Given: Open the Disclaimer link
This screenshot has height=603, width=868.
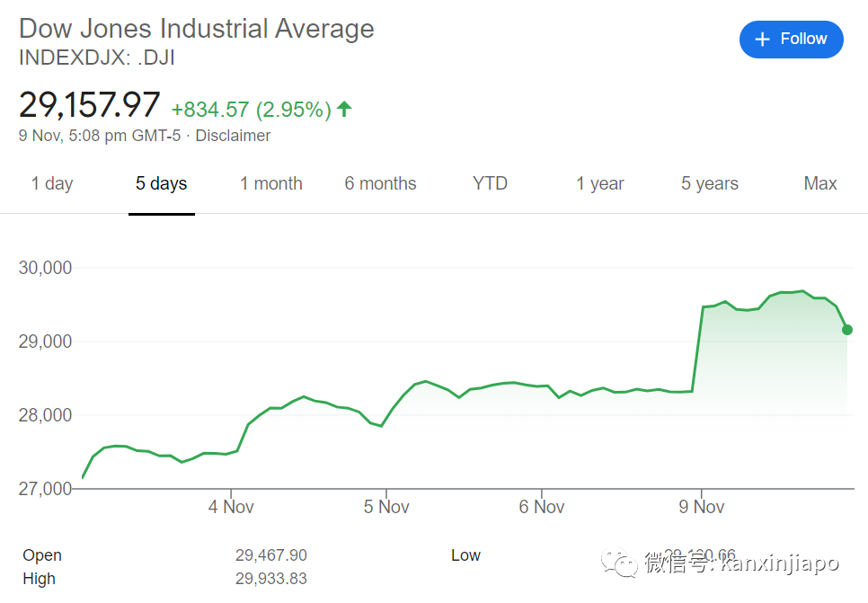Looking at the screenshot, I should click(x=233, y=136).
